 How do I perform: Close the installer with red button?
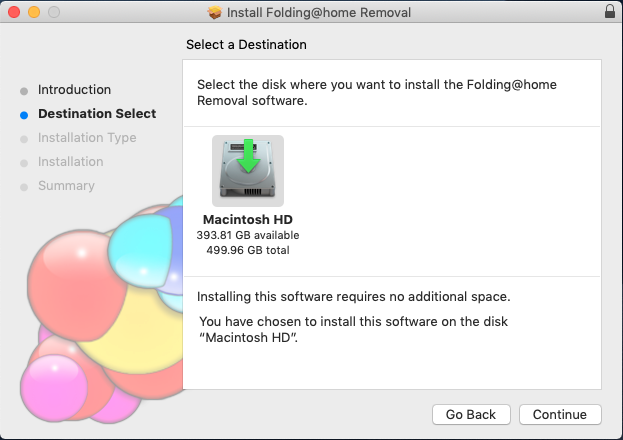(x=14, y=12)
